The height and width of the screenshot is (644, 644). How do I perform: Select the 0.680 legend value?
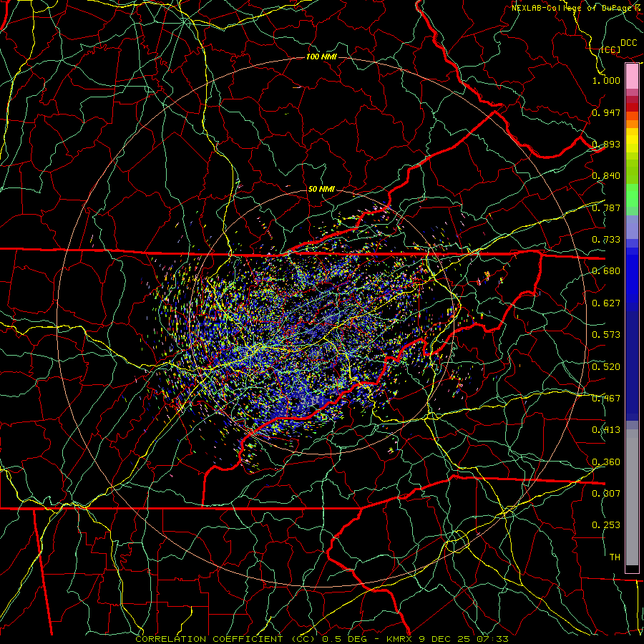point(606,271)
